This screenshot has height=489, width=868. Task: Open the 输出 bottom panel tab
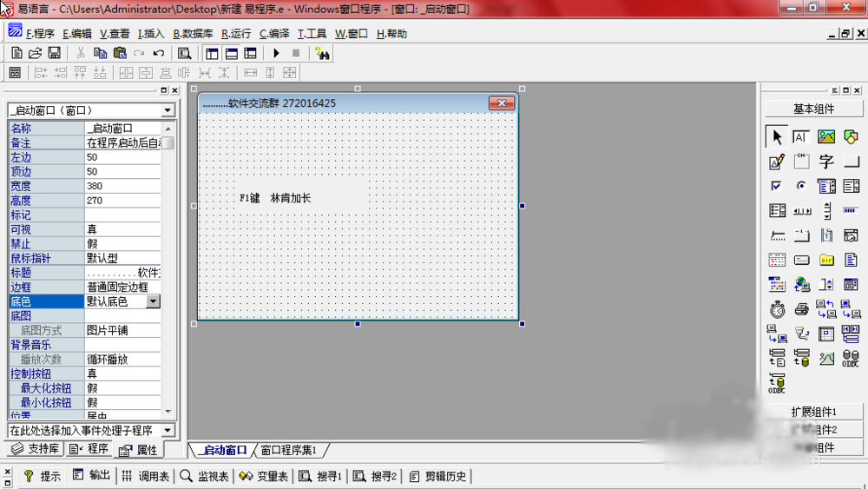[x=92, y=476]
